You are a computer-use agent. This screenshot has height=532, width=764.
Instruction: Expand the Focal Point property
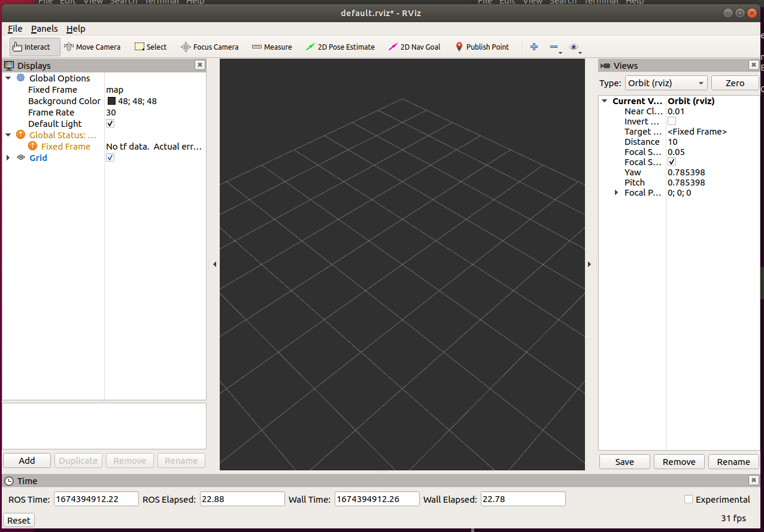(x=617, y=193)
